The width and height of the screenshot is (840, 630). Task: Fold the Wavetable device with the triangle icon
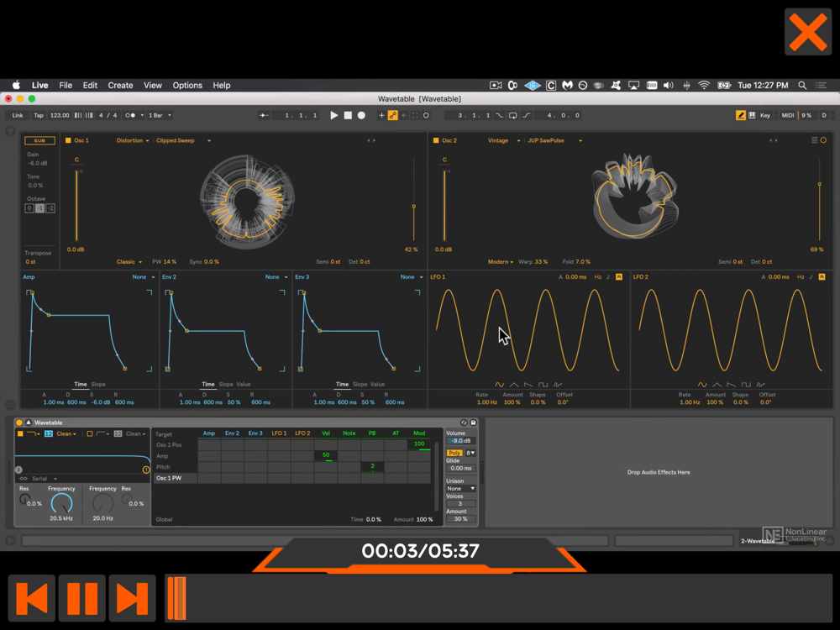[x=29, y=423]
